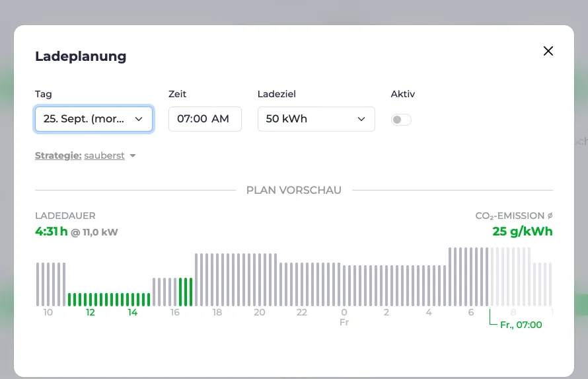Click the LADEDAUER label
The height and width of the screenshot is (379, 588).
pyautogui.click(x=65, y=216)
